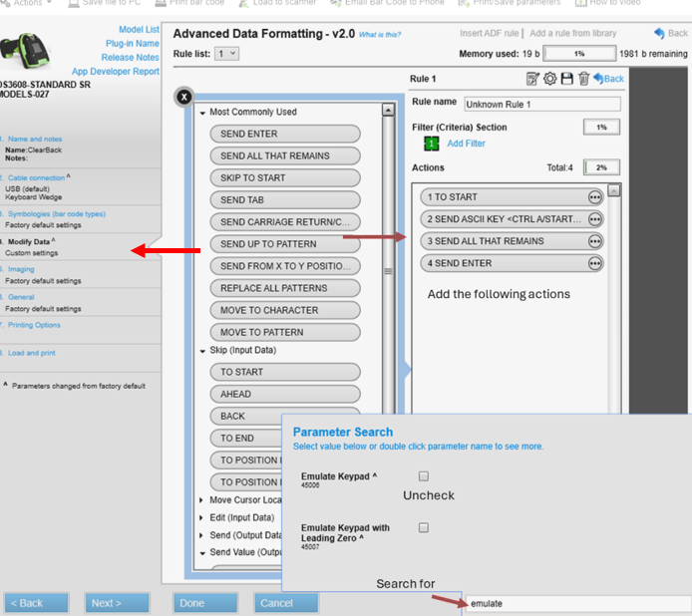The image size is (692, 616).
Task: Click the Actions 2% progress bar
Action: (x=601, y=167)
